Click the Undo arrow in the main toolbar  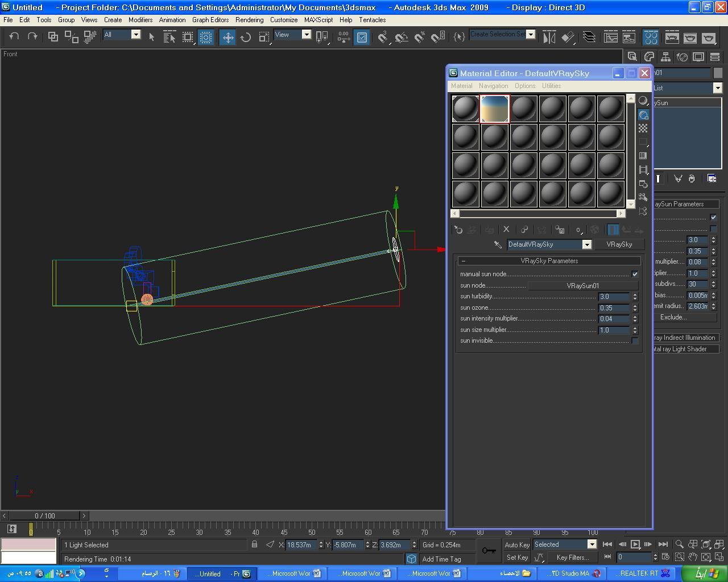[x=14, y=36]
